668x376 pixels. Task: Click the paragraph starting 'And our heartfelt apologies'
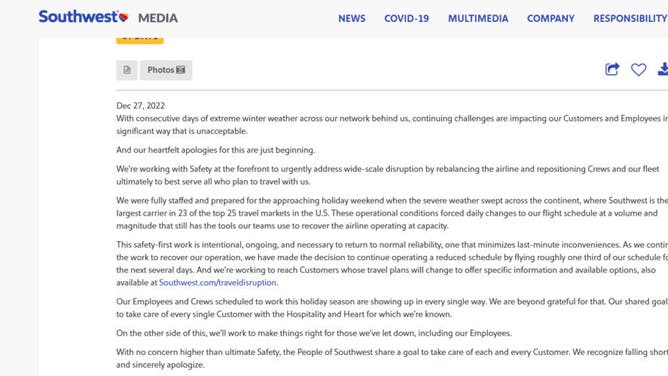[x=216, y=150]
